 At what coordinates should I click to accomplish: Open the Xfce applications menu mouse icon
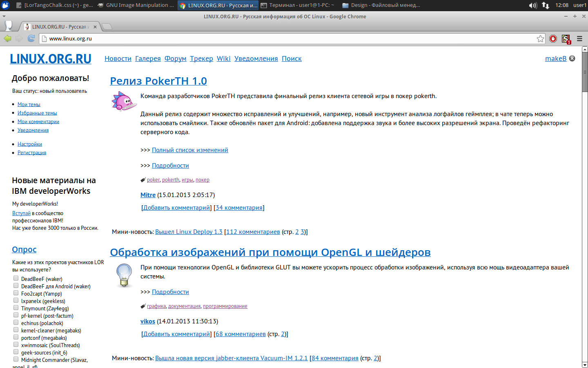(5, 5)
